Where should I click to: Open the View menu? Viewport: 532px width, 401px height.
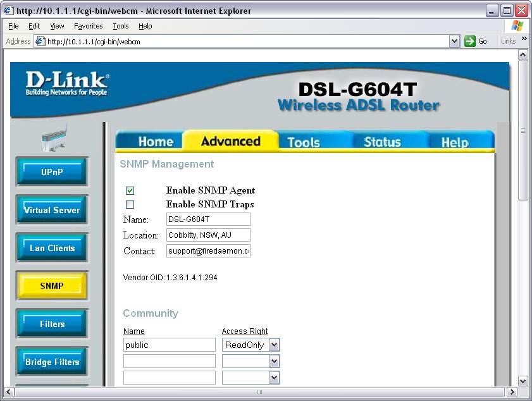point(57,26)
